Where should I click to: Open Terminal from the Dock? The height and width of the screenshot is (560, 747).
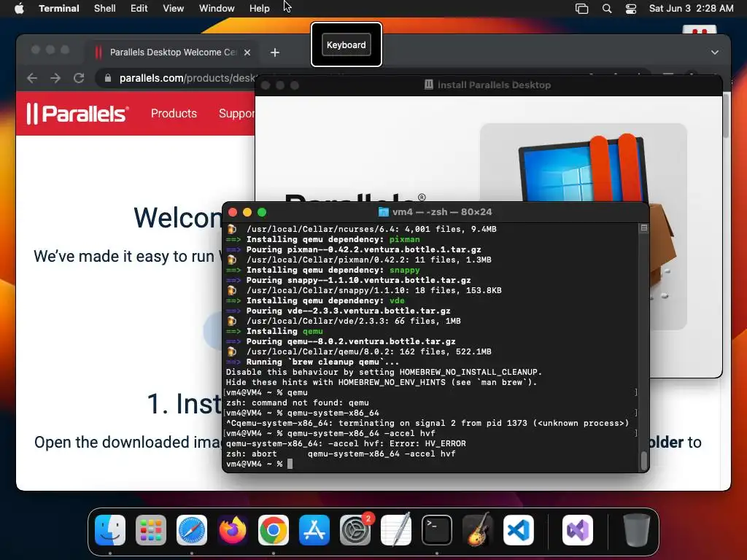pyautogui.click(x=437, y=530)
